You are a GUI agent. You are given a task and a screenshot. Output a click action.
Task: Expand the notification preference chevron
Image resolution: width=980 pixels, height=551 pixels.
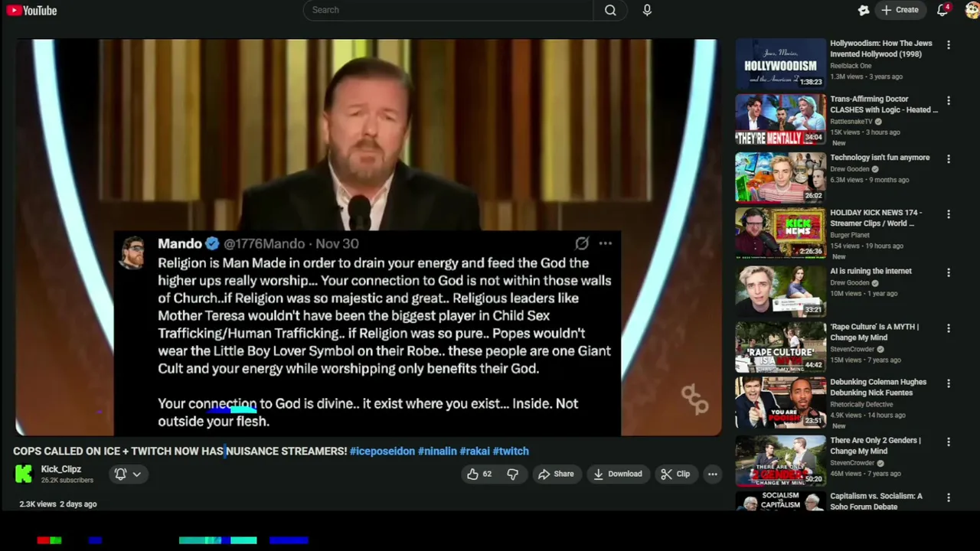tap(136, 474)
